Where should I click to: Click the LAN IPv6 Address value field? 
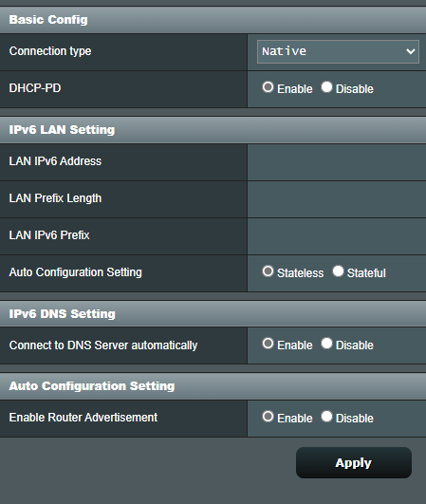[337, 162]
